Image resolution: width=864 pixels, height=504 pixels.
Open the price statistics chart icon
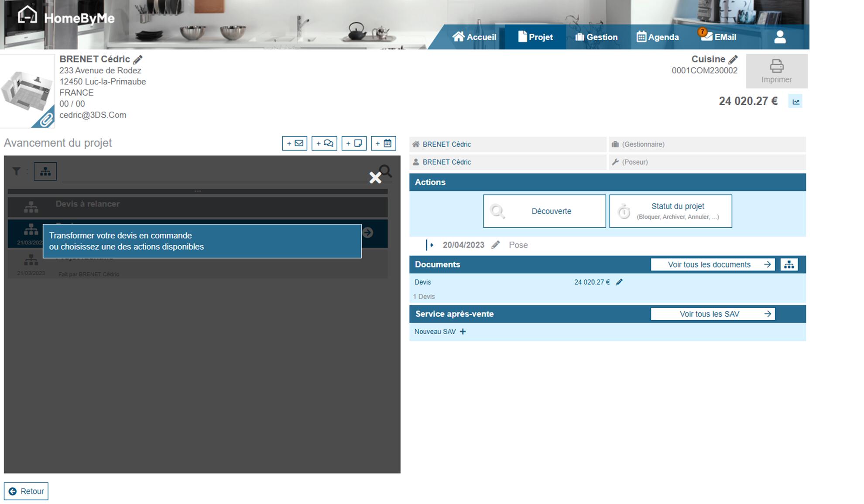795,101
